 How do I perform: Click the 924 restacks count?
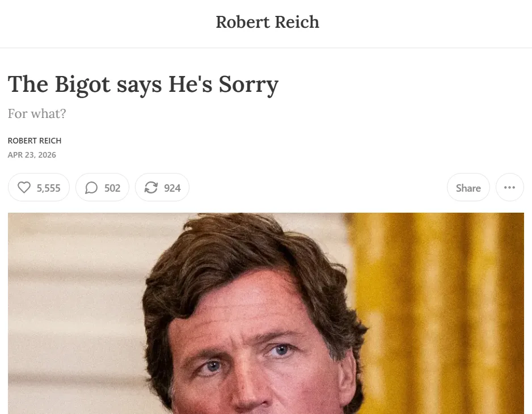pyautogui.click(x=172, y=188)
